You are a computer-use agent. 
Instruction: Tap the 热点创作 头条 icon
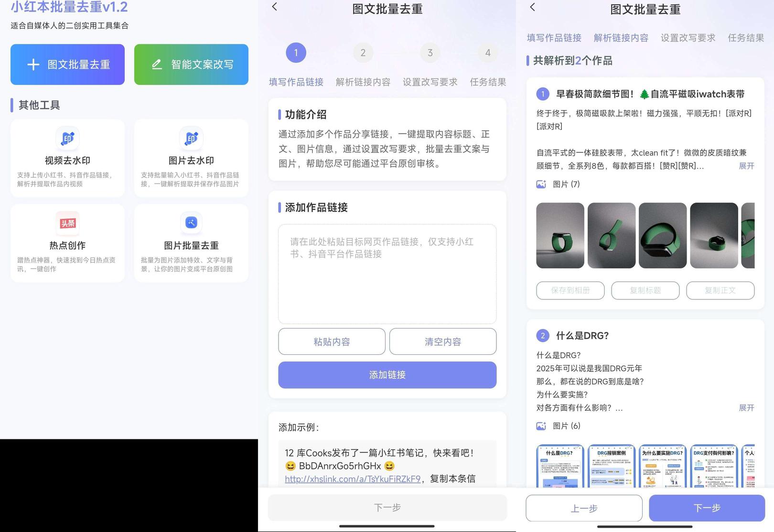(x=67, y=223)
